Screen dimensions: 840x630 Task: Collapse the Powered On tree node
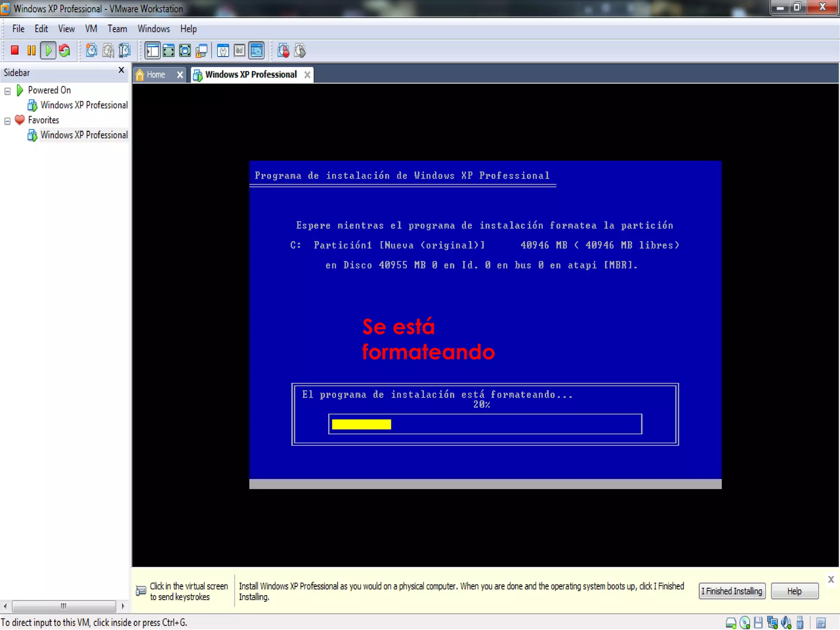pyautogui.click(x=7, y=91)
